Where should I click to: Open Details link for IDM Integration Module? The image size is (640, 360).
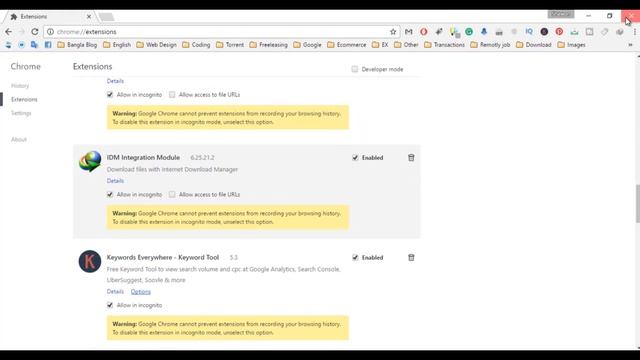pos(115,181)
